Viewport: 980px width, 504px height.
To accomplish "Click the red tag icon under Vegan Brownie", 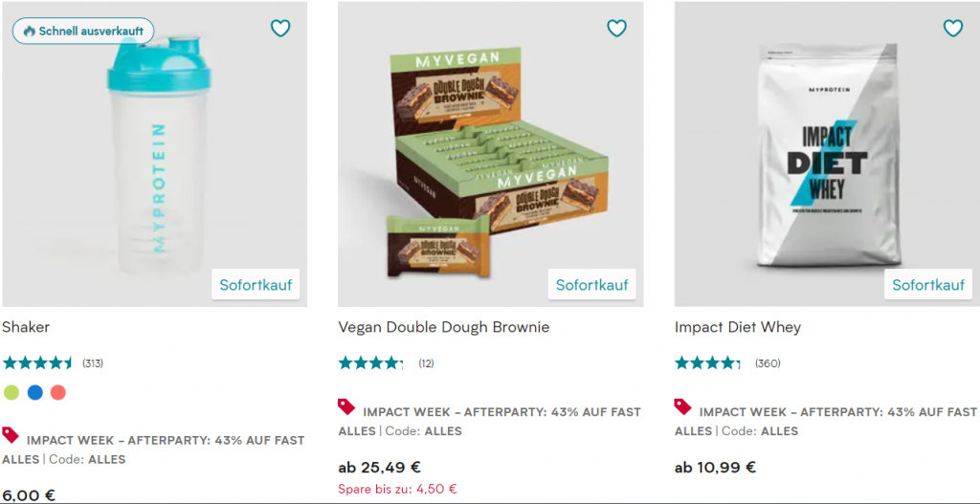I will click(x=346, y=406).
